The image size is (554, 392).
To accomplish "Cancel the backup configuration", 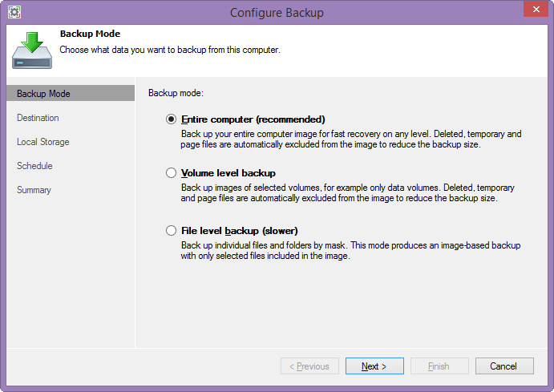I will pos(503,366).
